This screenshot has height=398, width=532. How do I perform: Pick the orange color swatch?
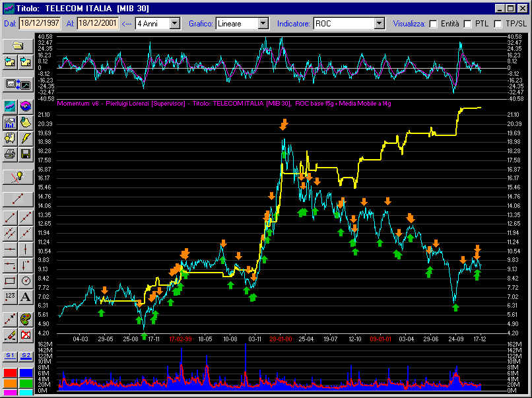(10, 383)
